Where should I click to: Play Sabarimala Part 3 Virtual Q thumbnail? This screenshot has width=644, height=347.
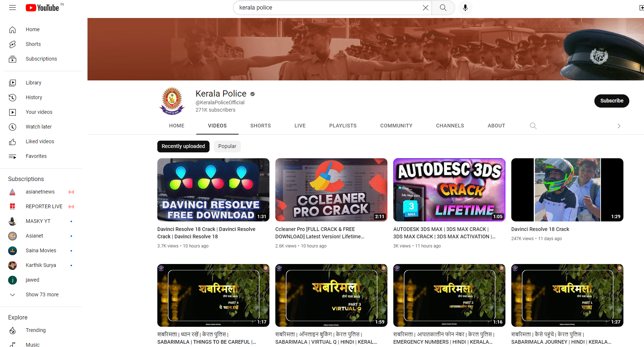(x=331, y=295)
